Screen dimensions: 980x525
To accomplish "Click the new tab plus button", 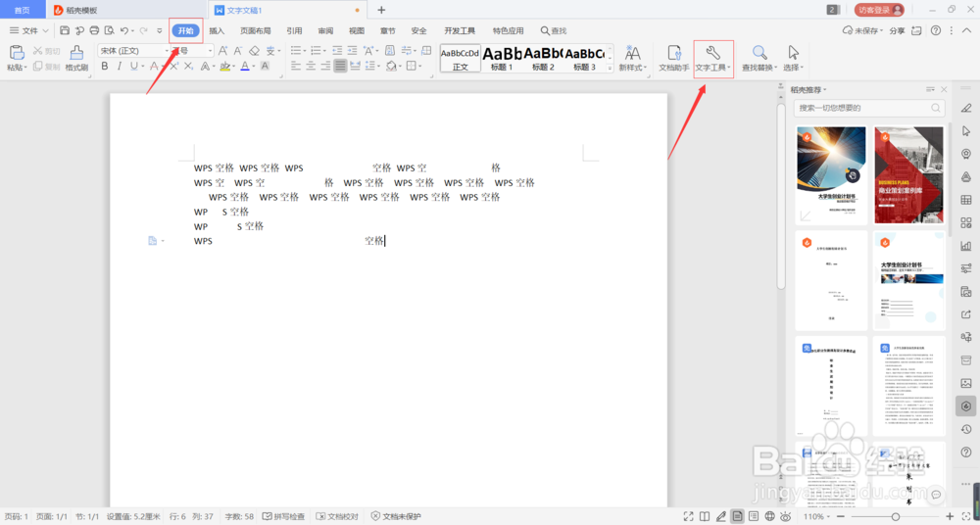I will pyautogui.click(x=382, y=10).
